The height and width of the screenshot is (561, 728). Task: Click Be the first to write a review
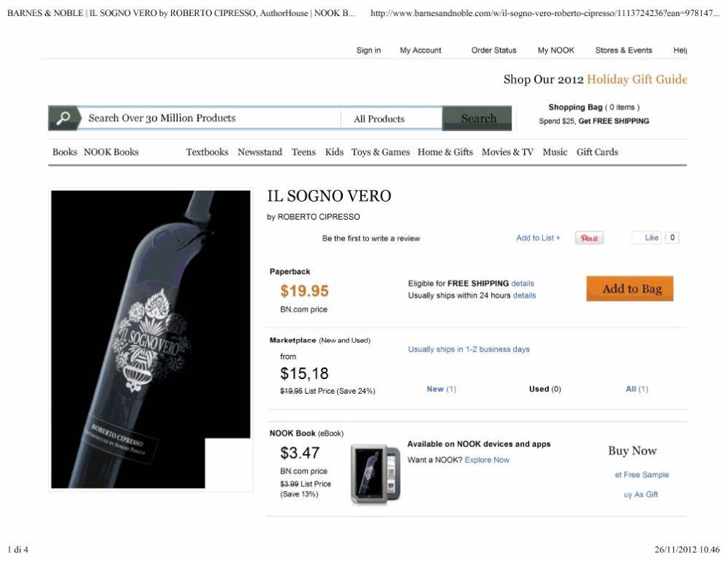click(371, 238)
